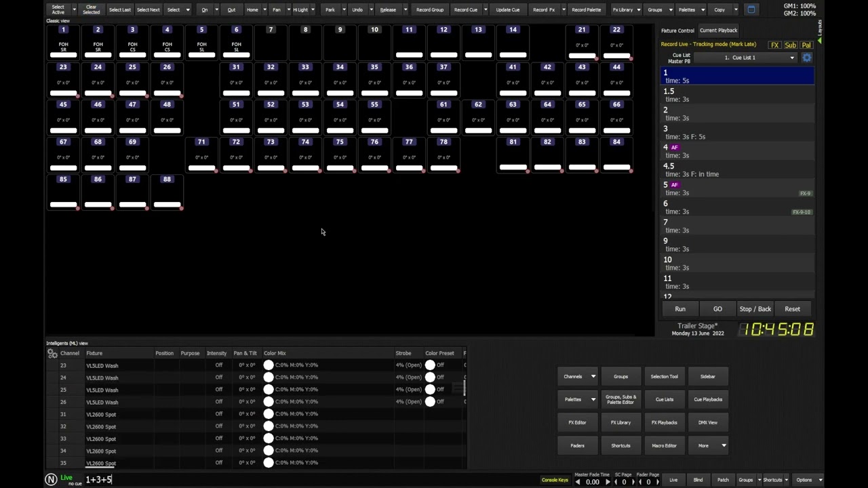The image size is (868, 488).
Task: Click Stop / Back playback button
Action: (755, 309)
